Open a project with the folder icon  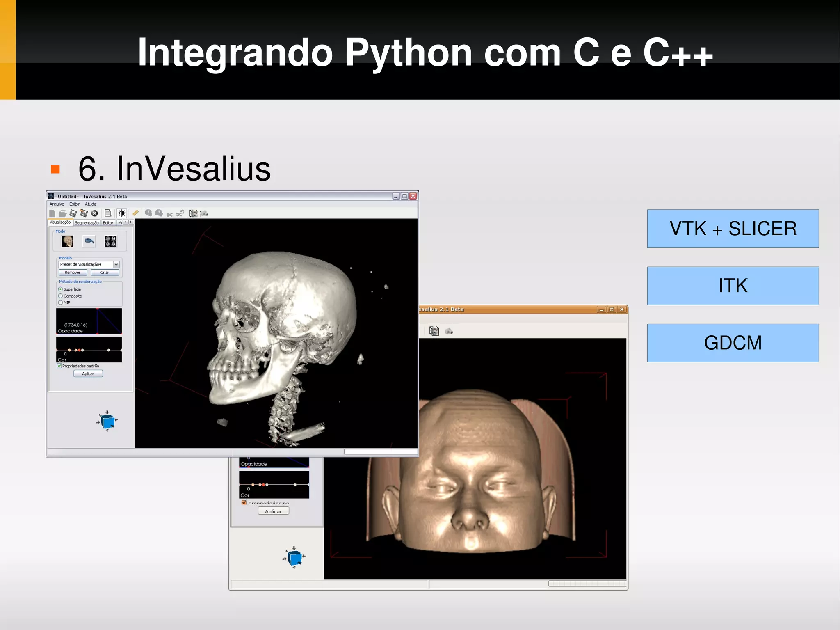click(62, 213)
